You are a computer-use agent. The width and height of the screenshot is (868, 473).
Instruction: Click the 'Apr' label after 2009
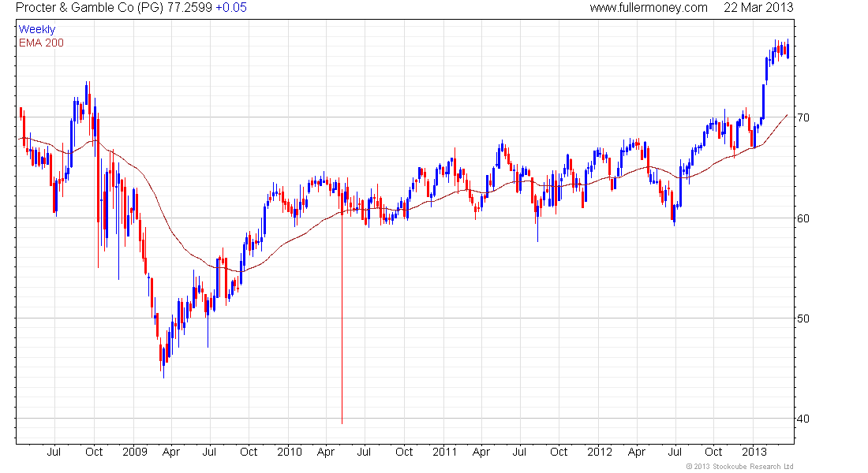171,452
